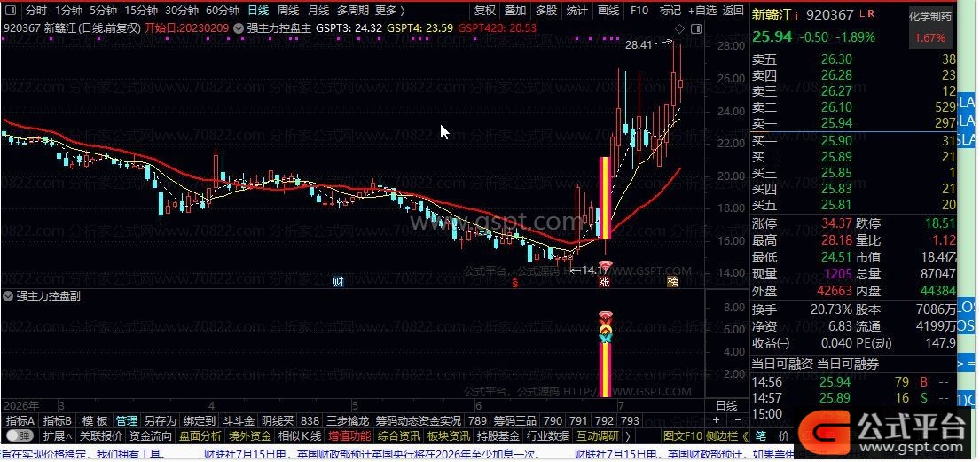Click the 返回 button
Screen dimensions: 980x462
coord(733,10)
